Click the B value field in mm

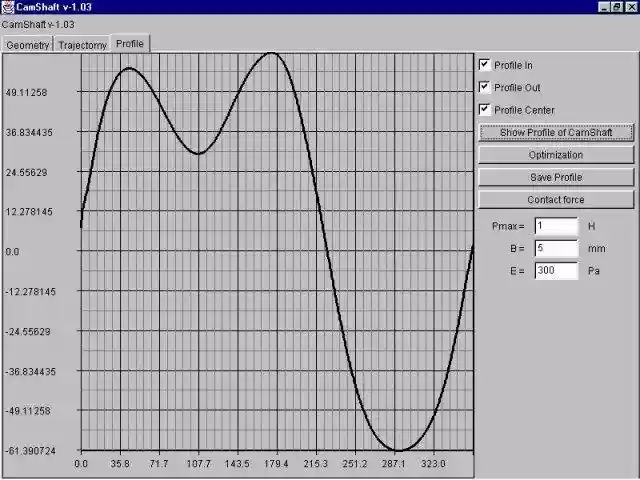point(555,248)
